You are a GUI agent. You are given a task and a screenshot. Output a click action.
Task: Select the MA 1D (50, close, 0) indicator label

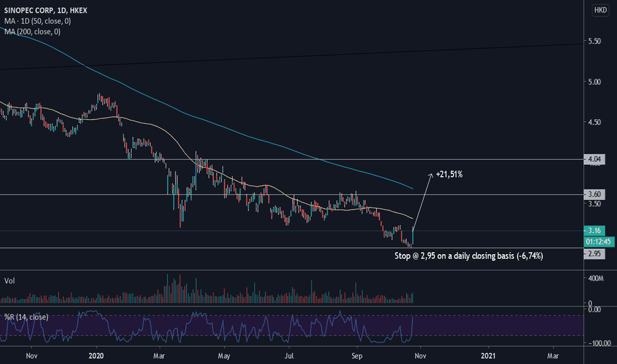click(x=37, y=21)
